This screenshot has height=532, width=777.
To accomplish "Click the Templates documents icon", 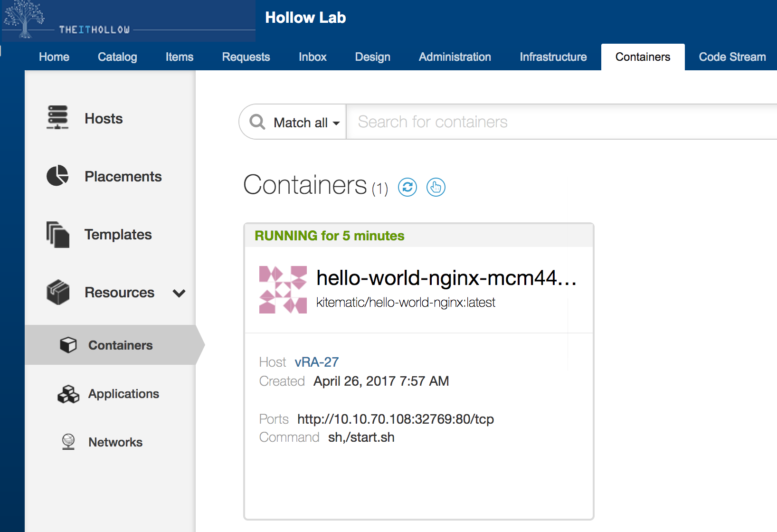I will pyautogui.click(x=57, y=234).
